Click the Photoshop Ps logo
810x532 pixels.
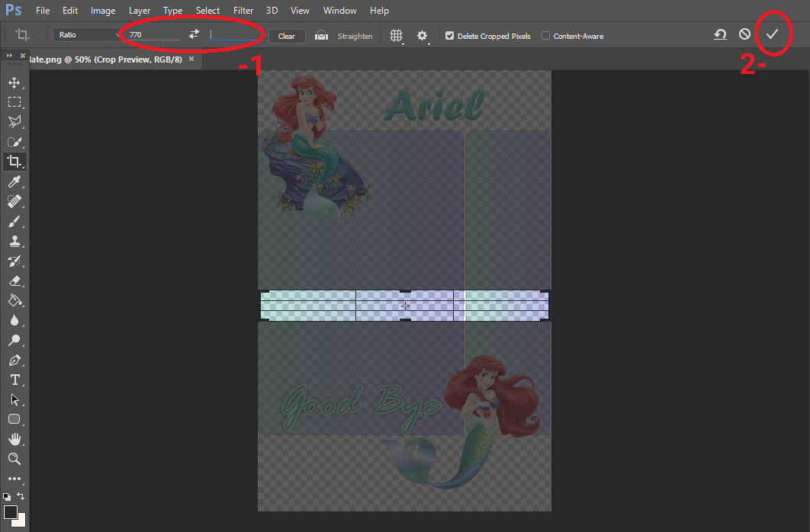coord(14,10)
